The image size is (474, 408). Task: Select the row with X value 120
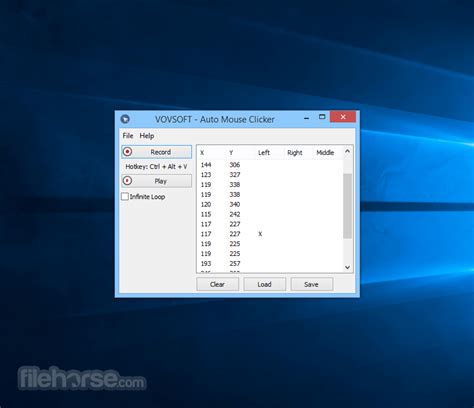click(x=270, y=204)
